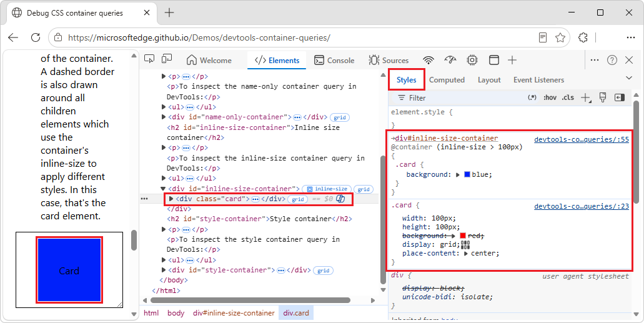The height and width of the screenshot is (323, 644).
Task: Toggle .cls element classes panel
Action: [x=568, y=98]
